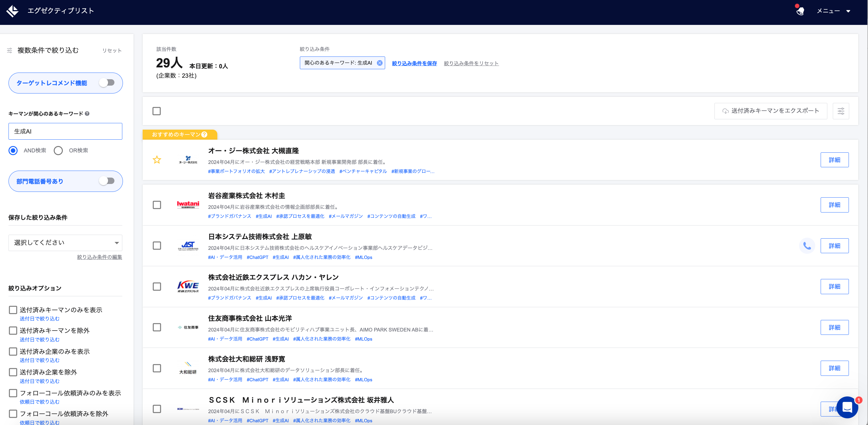
Task: Check 送付済みキーマンのみを表示 option
Action: [13, 310]
